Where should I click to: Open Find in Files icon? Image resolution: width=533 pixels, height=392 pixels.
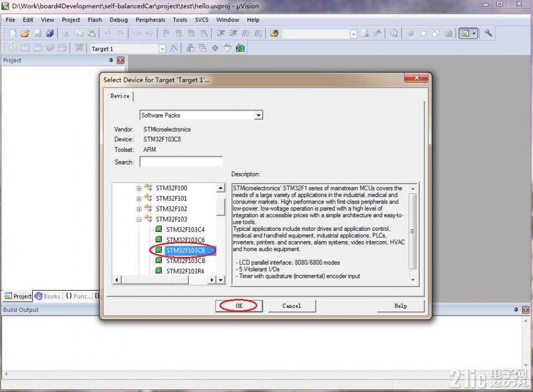(x=274, y=33)
